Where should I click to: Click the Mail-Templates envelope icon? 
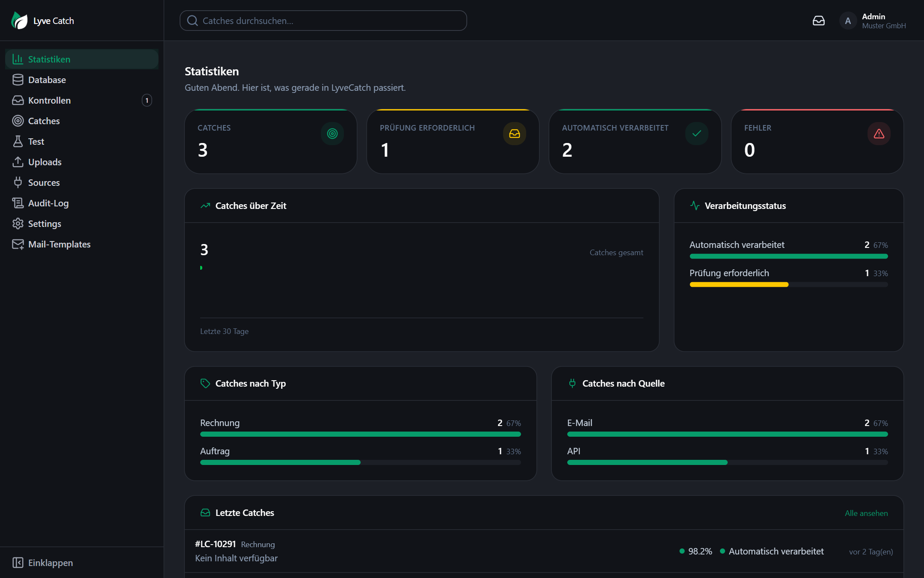(18, 244)
